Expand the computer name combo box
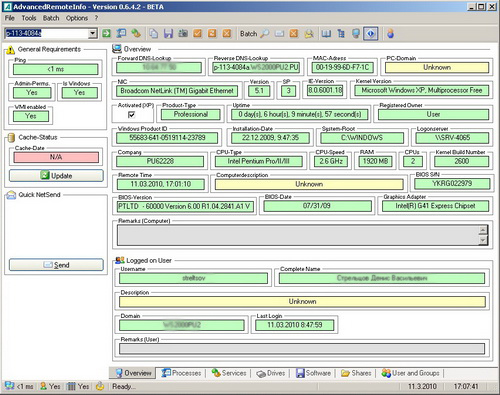The width and height of the screenshot is (500, 395). point(93,33)
